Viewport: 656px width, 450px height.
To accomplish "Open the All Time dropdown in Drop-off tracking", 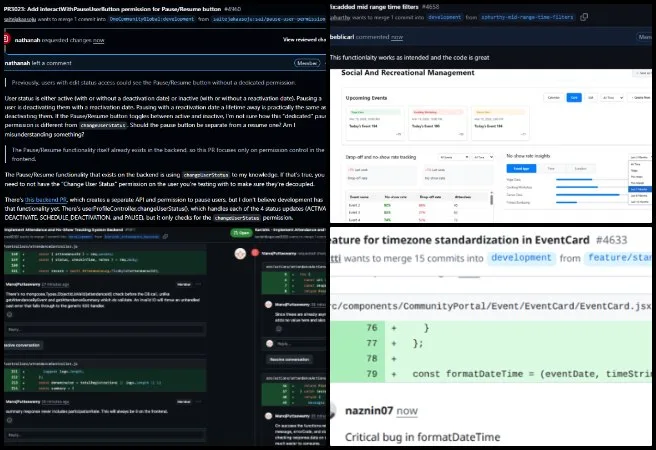I will click(483, 157).
